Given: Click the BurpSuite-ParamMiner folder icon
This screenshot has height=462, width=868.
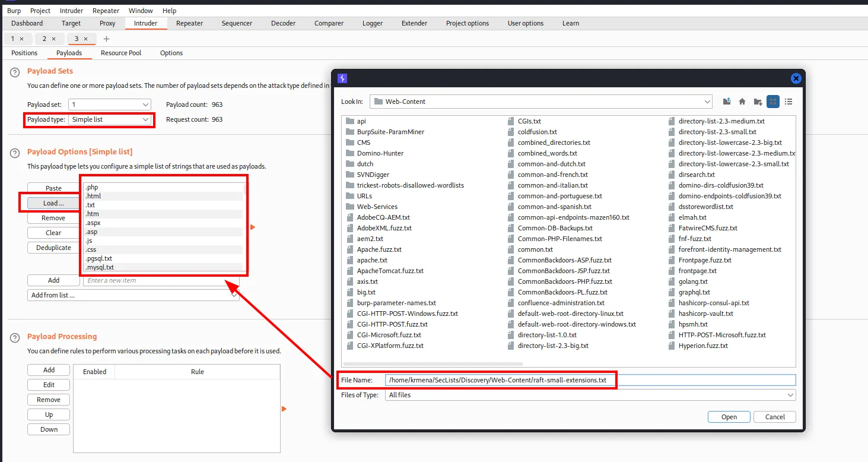Looking at the screenshot, I should 349,132.
